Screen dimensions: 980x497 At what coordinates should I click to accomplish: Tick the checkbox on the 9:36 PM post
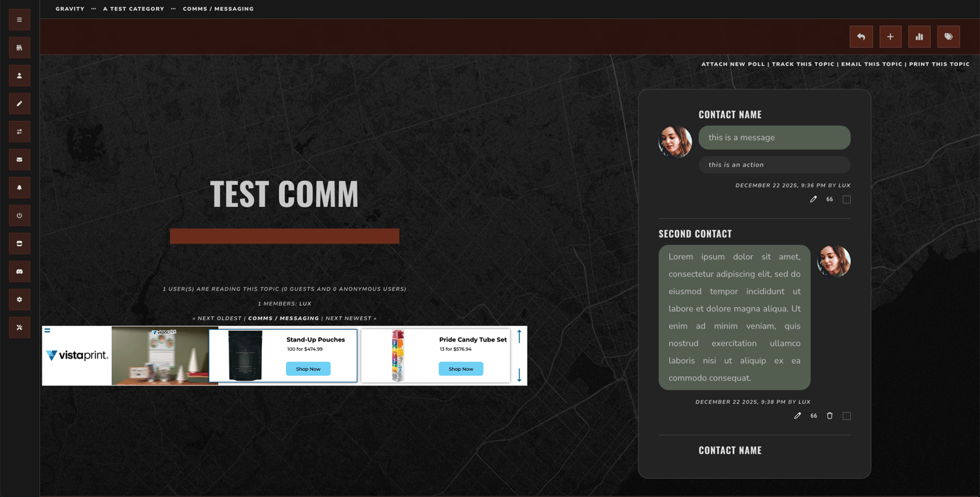click(x=847, y=199)
